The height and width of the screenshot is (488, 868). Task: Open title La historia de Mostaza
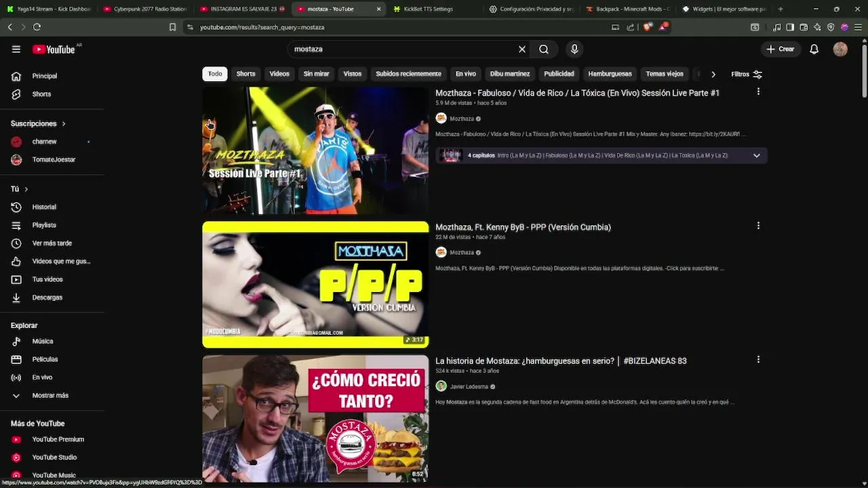[x=561, y=361]
